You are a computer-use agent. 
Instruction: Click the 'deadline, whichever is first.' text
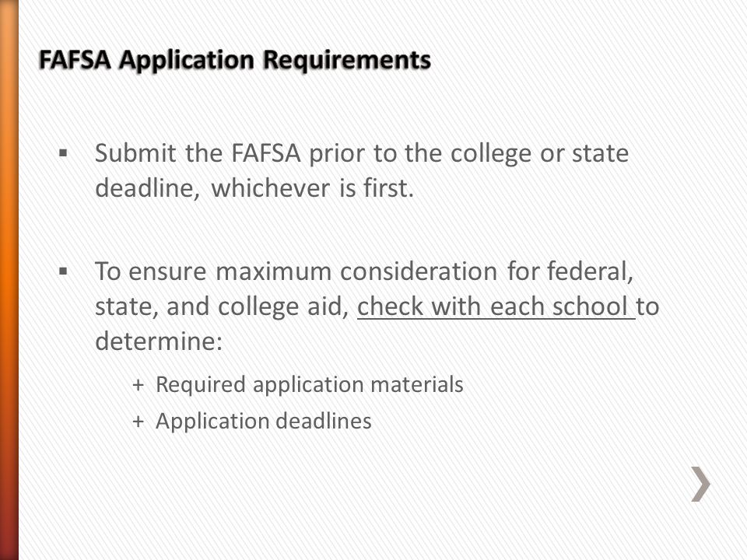point(254,188)
